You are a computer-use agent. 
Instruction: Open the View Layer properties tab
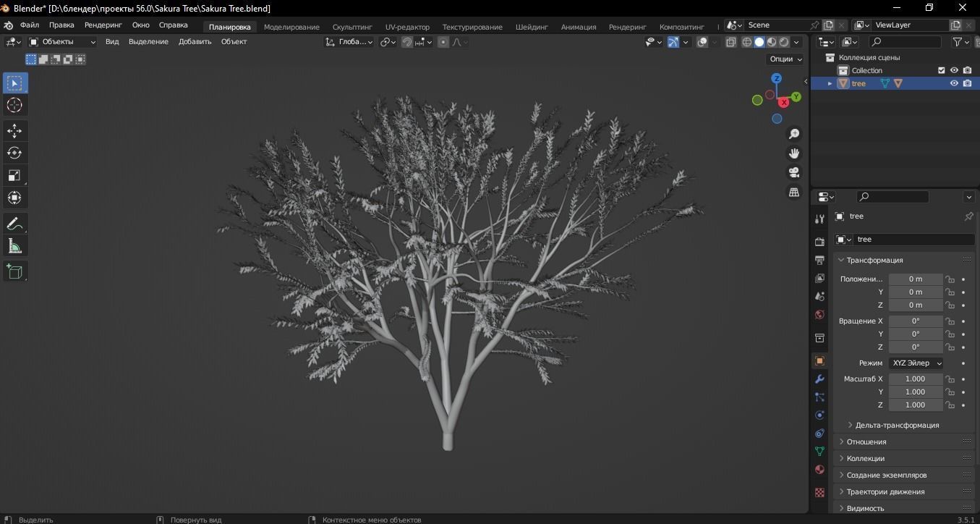pos(819,278)
